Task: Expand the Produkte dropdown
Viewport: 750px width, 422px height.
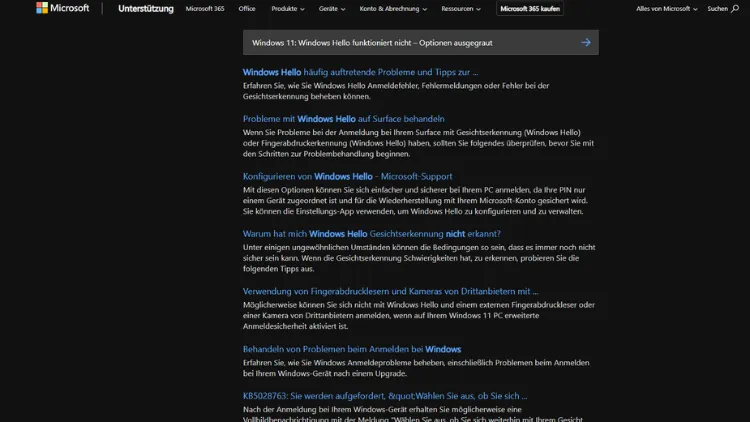Action: pyautogui.click(x=287, y=9)
